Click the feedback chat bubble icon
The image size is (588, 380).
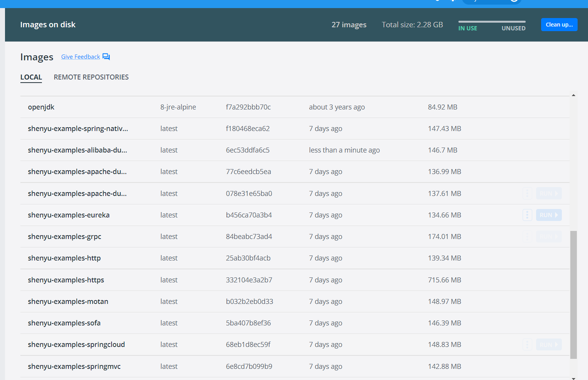tap(106, 57)
